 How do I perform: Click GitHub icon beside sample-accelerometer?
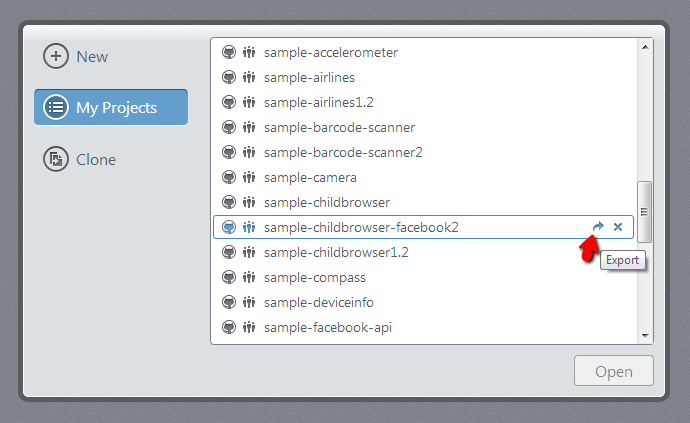point(228,52)
